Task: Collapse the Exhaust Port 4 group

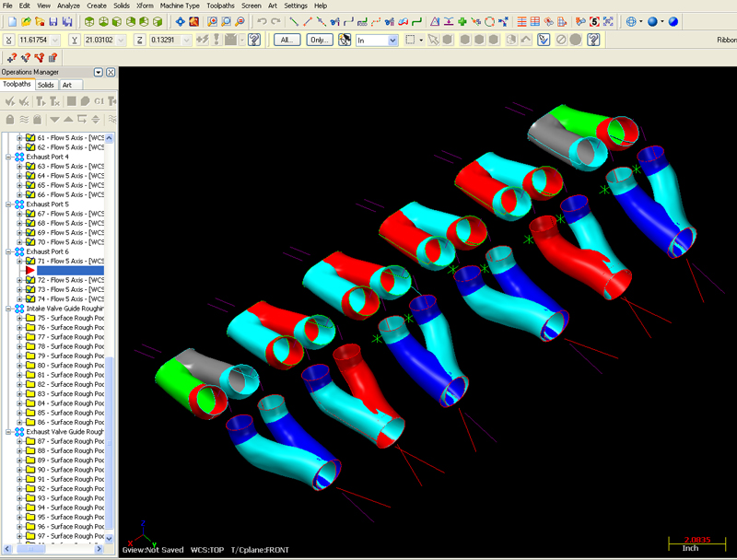Action: (x=9, y=157)
